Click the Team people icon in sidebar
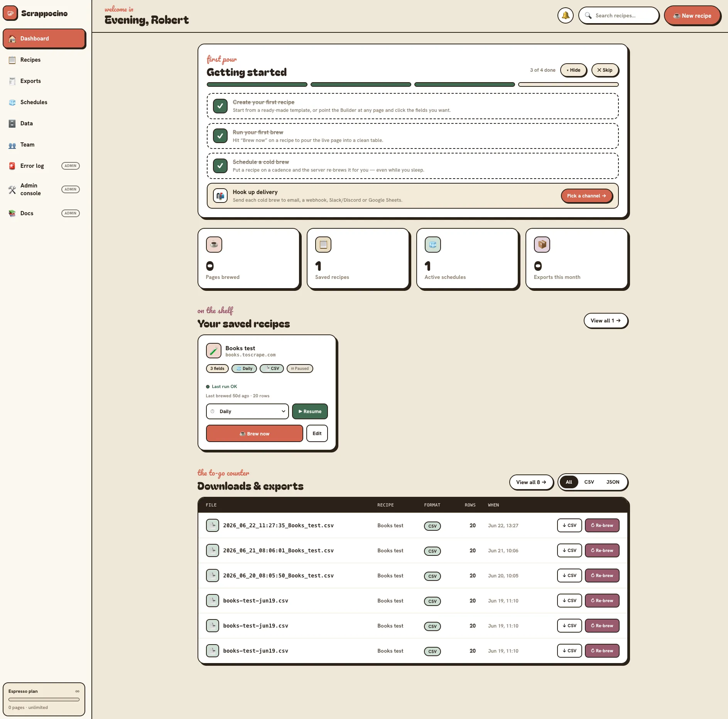The image size is (728, 719). pos(12,145)
